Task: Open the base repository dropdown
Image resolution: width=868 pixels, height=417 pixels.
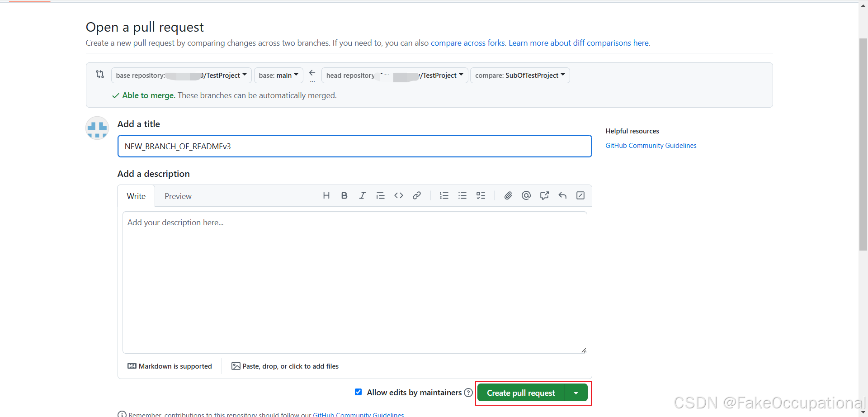Action: (x=181, y=75)
